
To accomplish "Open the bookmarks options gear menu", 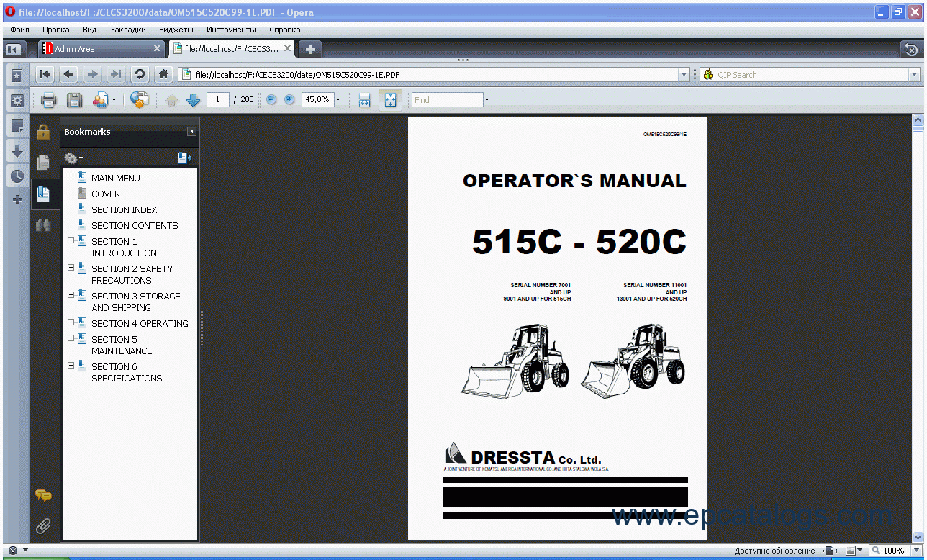I will 73,158.
